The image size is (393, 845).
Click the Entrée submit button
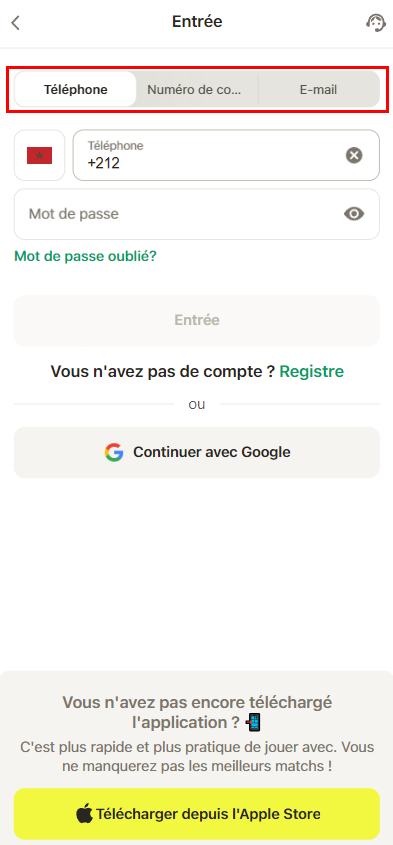click(x=197, y=321)
